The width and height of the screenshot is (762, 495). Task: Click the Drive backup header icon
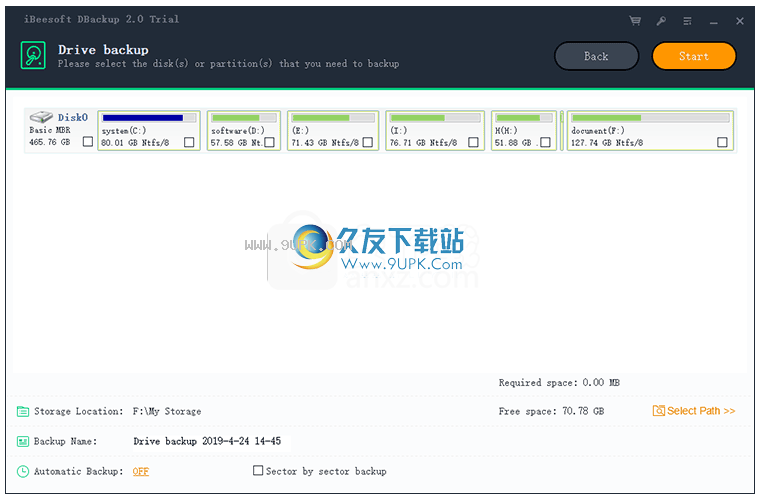tap(33, 55)
